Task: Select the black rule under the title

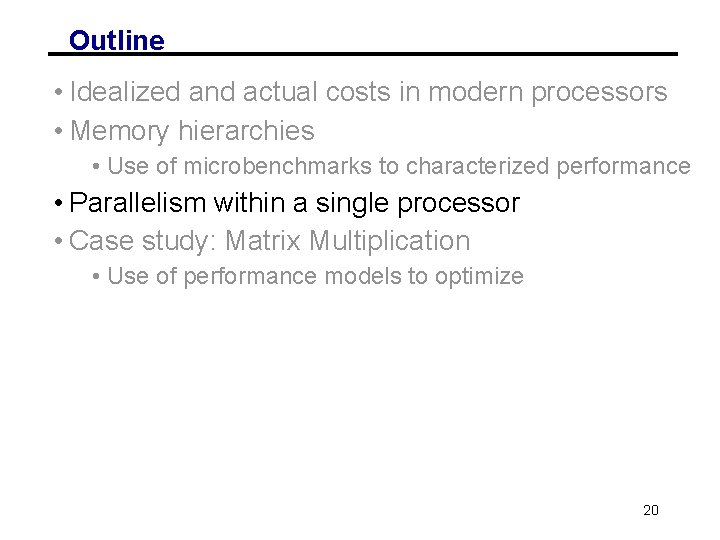Action: point(363,54)
